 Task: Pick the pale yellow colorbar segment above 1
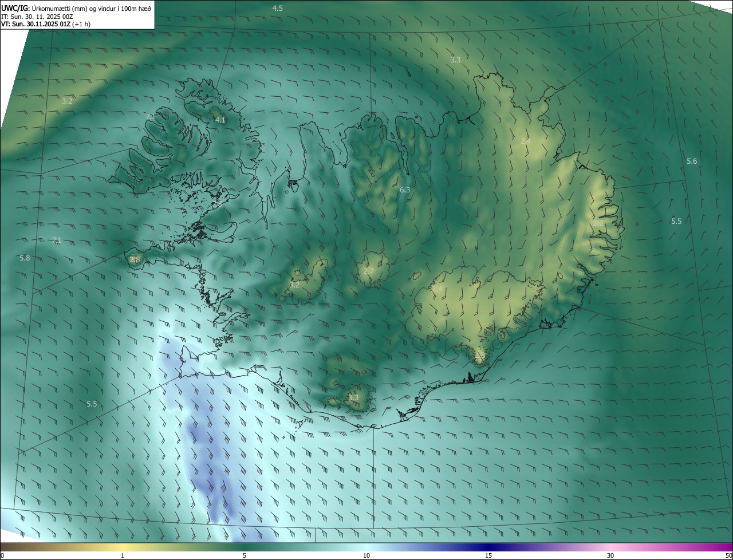123,547
